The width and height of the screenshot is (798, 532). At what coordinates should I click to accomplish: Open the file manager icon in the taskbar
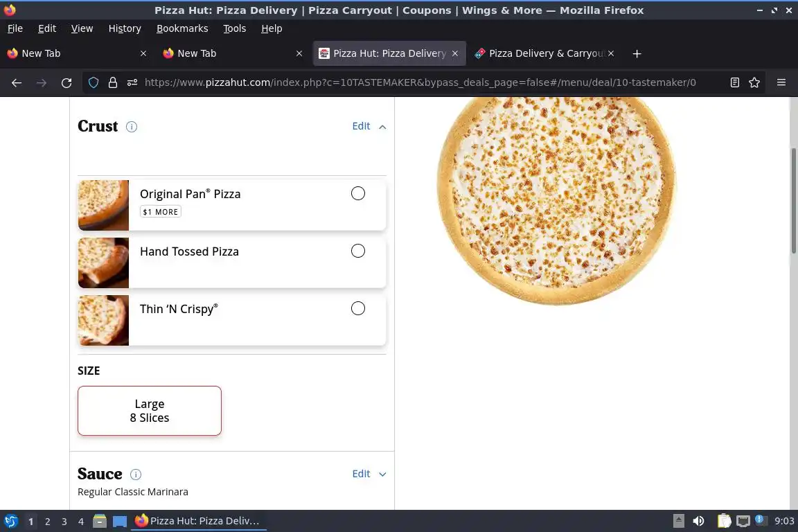pyautogui.click(x=100, y=521)
